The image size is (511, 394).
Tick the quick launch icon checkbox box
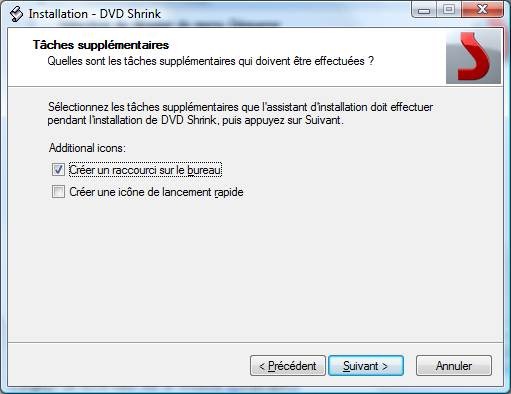[58, 192]
